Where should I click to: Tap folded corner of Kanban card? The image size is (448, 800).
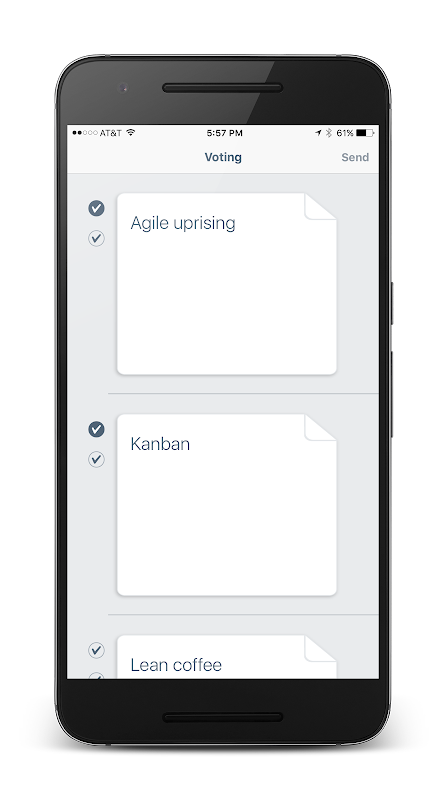320,427
